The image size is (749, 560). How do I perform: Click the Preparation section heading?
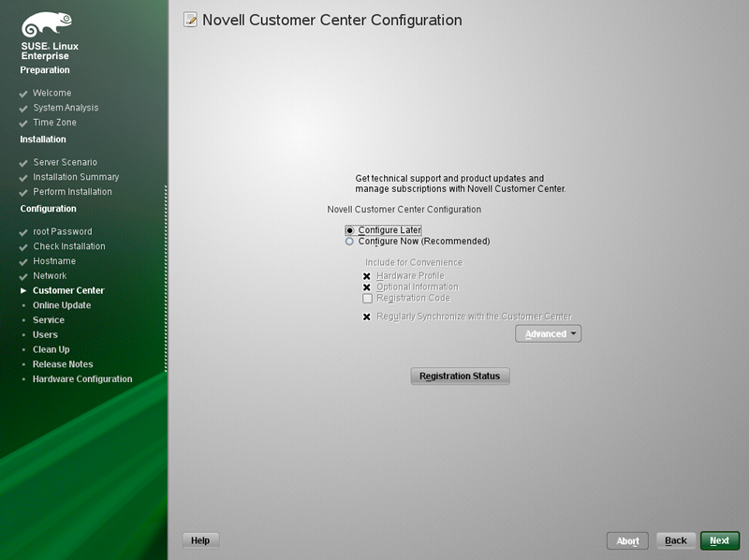coord(45,70)
